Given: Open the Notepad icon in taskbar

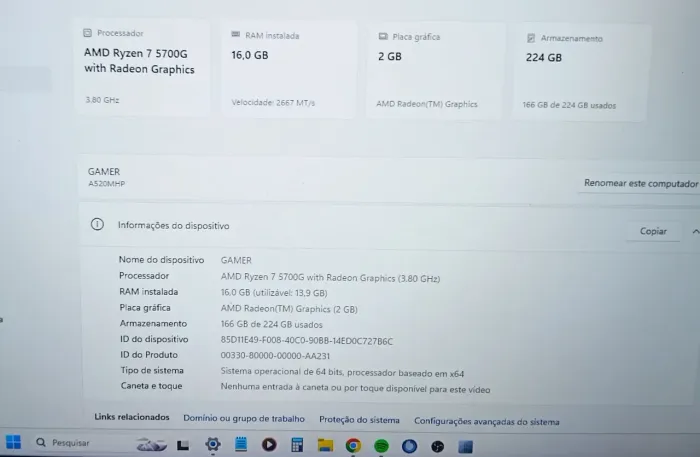Looking at the screenshot, I should click(x=241, y=444).
